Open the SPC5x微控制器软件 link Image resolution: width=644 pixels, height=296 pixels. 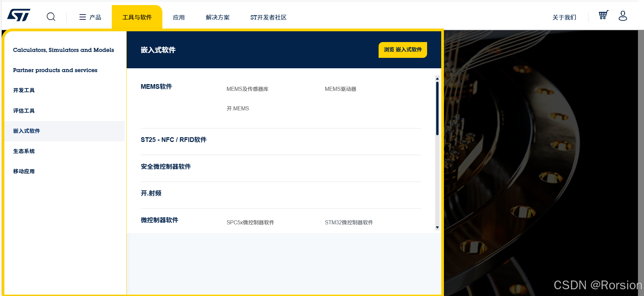pos(250,222)
